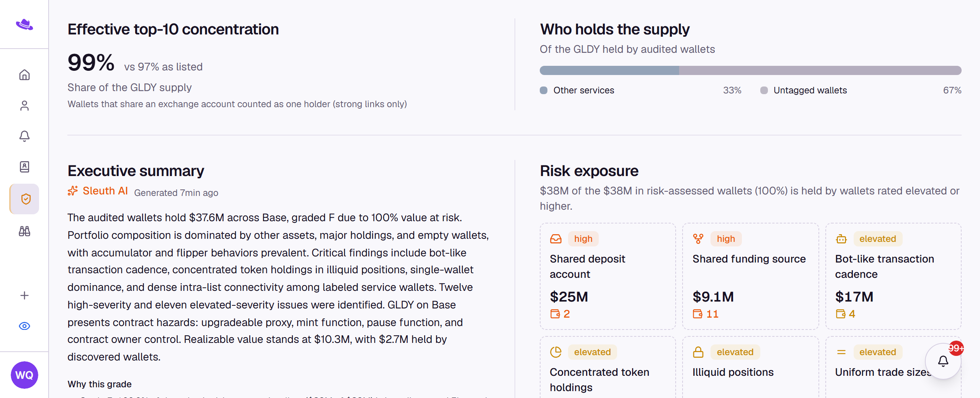The height and width of the screenshot is (398, 980).
Task: Select the shield audit sidebar icon
Action: click(x=24, y=199)
